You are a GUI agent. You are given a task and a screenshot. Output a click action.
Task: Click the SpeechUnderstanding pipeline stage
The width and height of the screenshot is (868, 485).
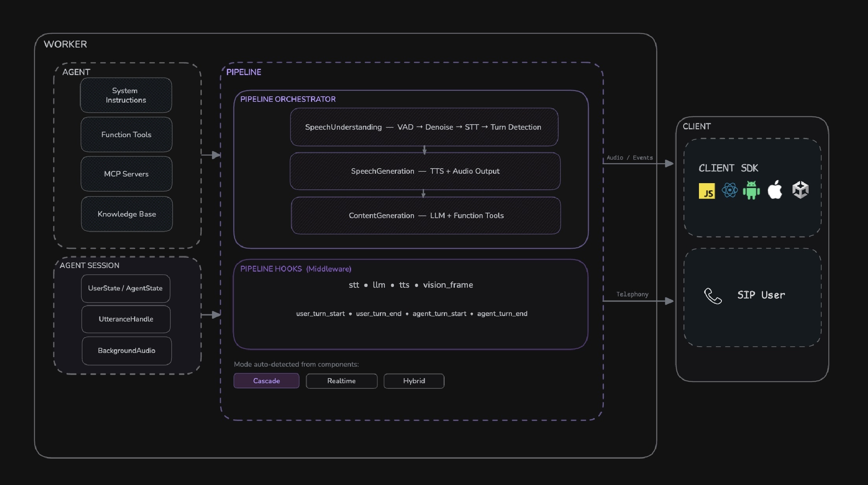[424, 127]
